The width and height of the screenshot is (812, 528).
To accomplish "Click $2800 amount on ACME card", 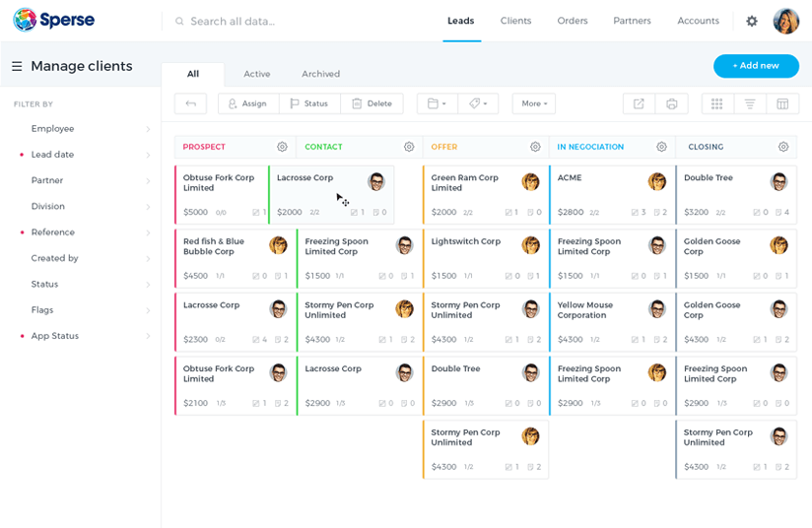I will (x=571, y=212).
